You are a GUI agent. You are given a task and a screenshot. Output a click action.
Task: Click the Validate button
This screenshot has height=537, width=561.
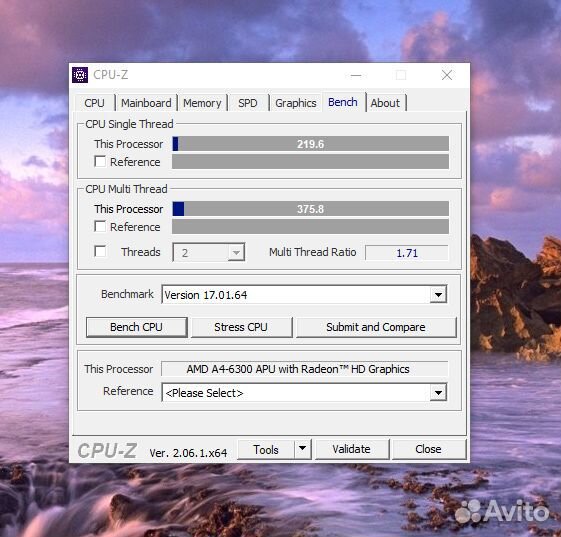tap(352, 449)
